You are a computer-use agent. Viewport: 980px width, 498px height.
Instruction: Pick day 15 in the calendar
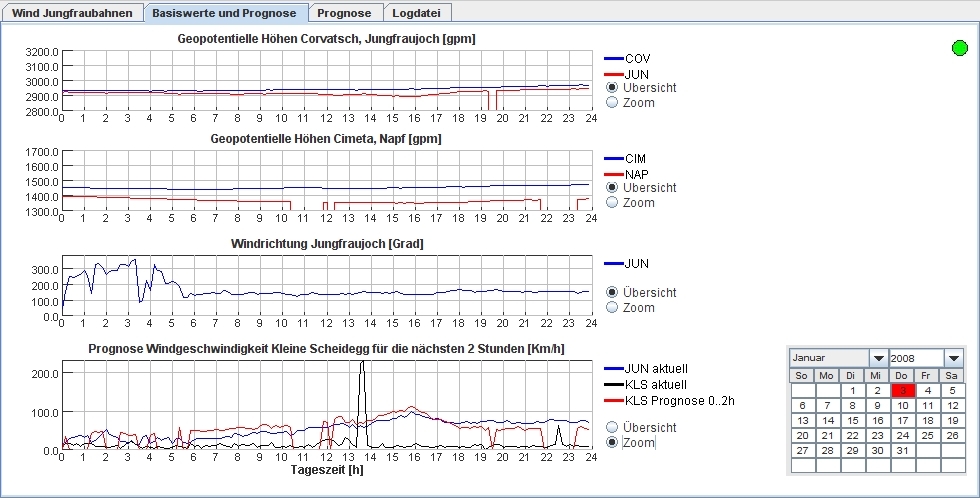point(851,421)
